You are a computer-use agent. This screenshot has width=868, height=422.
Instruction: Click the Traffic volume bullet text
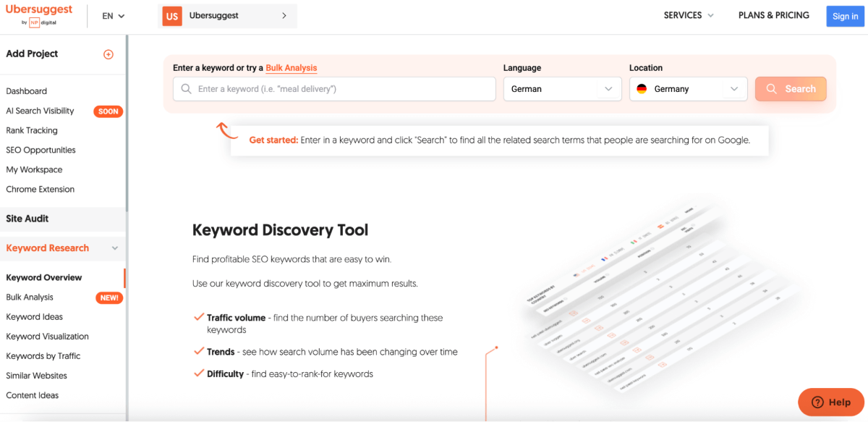click(325, 324)
